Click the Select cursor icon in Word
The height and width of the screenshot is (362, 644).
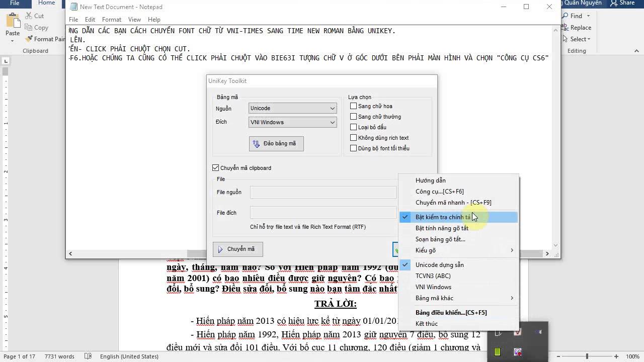pos(566,39)
